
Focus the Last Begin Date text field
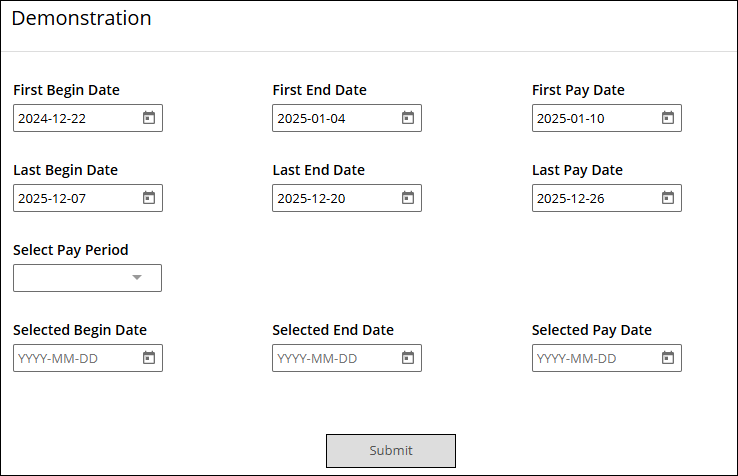[88, 198]
